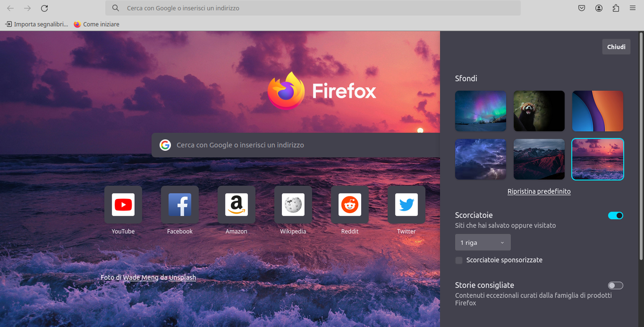
Task: Click the magnifier icon in address bar
Action: tap(116, 8)
